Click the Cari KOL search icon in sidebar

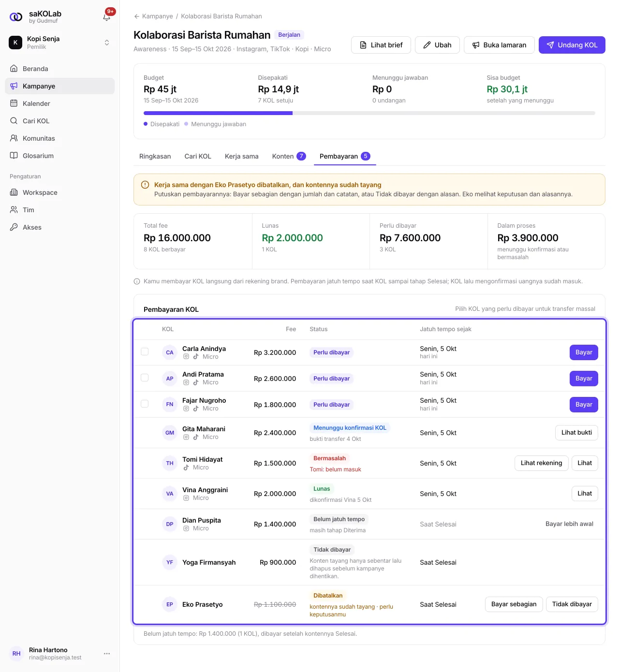14,121
